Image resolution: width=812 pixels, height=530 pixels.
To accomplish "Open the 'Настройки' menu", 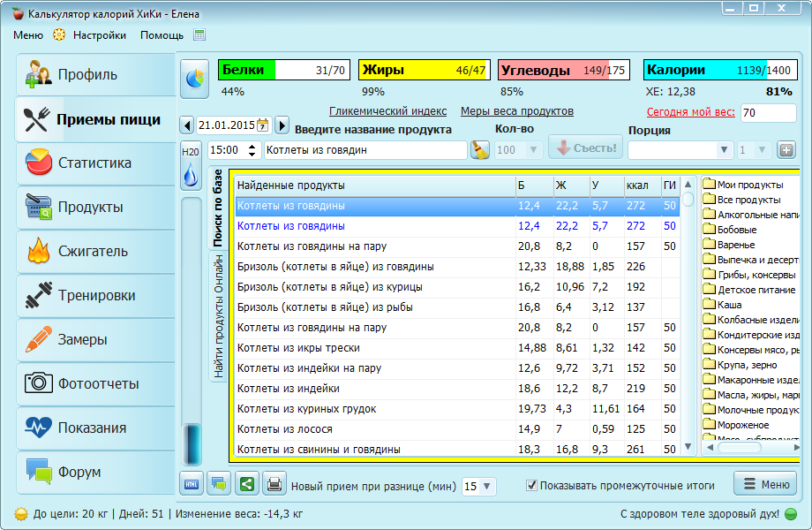I will click(99, 35).
